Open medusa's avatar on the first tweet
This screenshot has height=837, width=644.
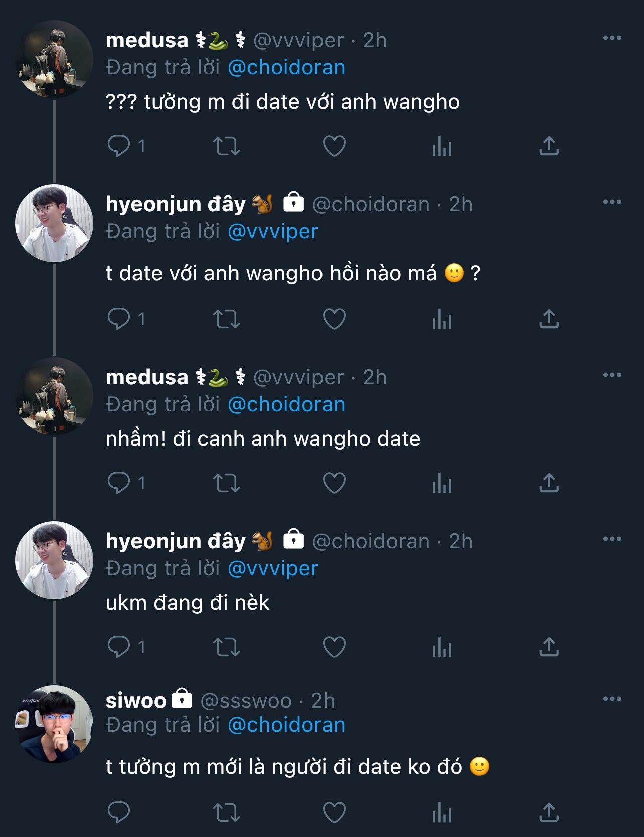coord(54,59)
